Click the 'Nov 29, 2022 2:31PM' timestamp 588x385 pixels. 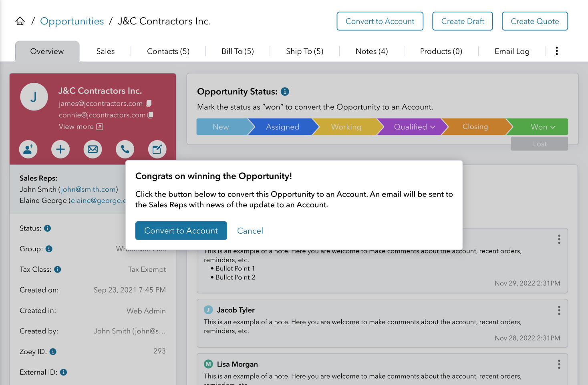(x=527, y=283)
